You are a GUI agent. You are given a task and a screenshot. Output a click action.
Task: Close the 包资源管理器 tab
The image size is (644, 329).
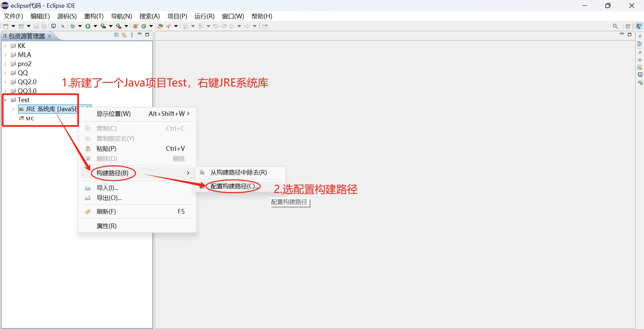[x=50, y=36]
